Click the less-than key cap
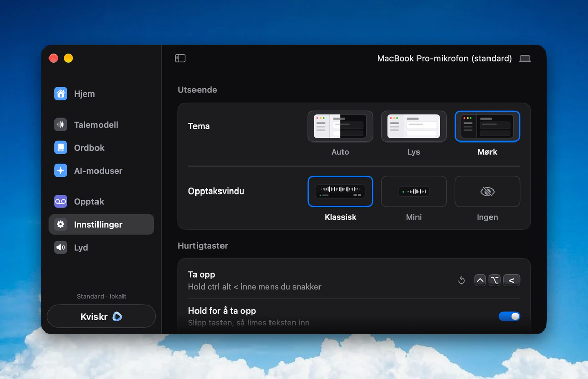This screenshot has height=379, width=588. 511,280
